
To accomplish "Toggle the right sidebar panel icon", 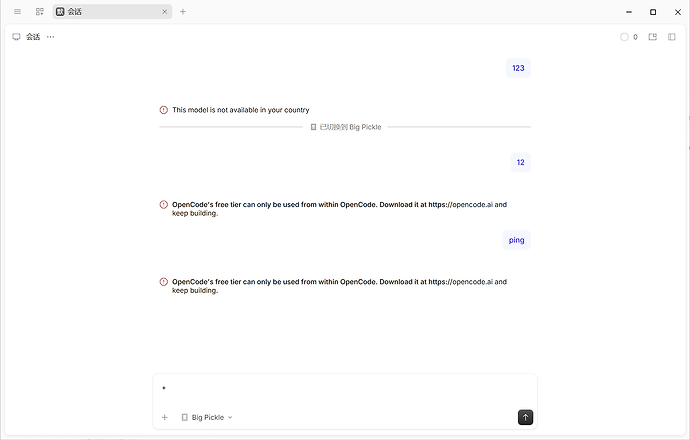I will 672,37.
